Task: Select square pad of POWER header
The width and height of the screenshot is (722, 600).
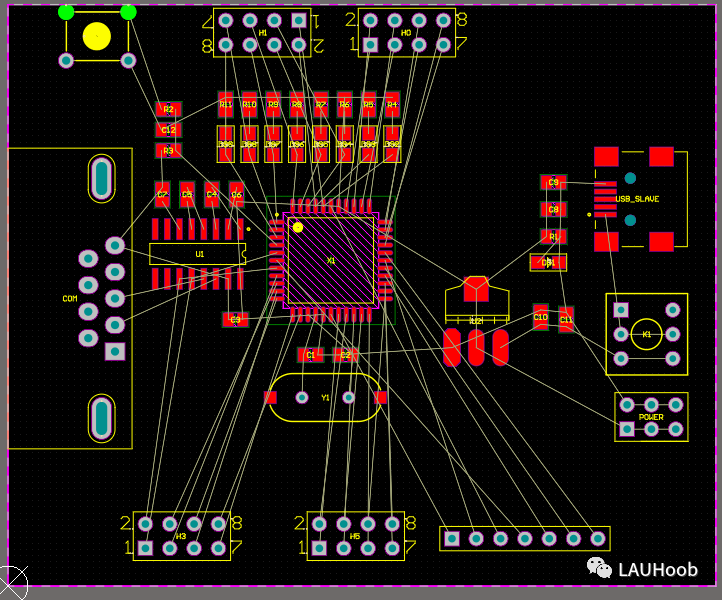Action: pyautogui.click(x=627, y=429)
